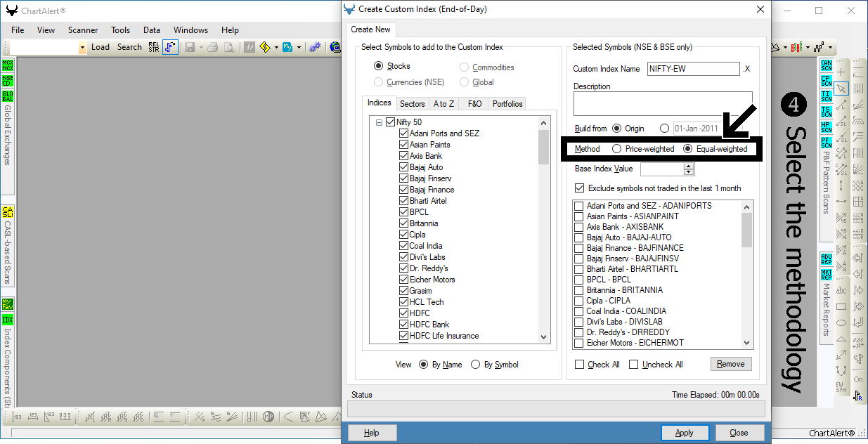Click the HP SCN scan icon

(826, 127)
